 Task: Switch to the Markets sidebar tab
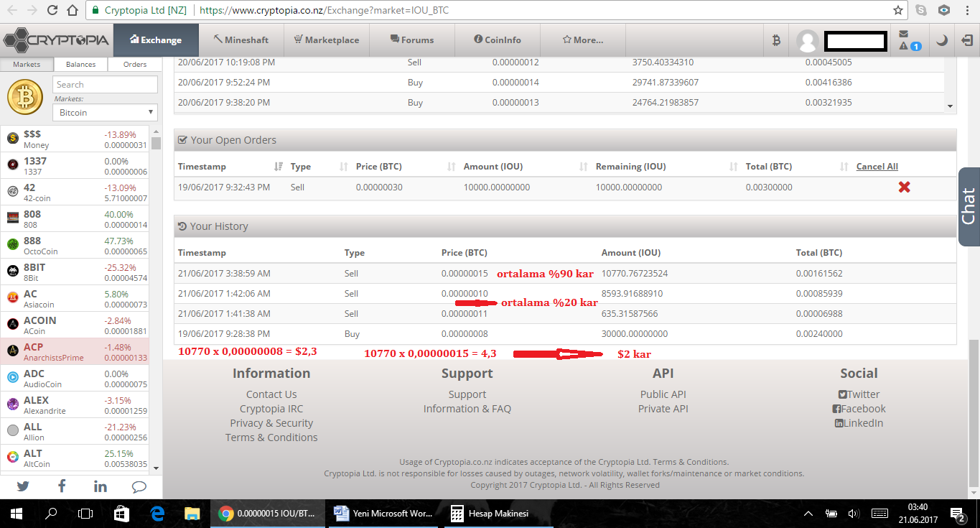coord(27,65)
